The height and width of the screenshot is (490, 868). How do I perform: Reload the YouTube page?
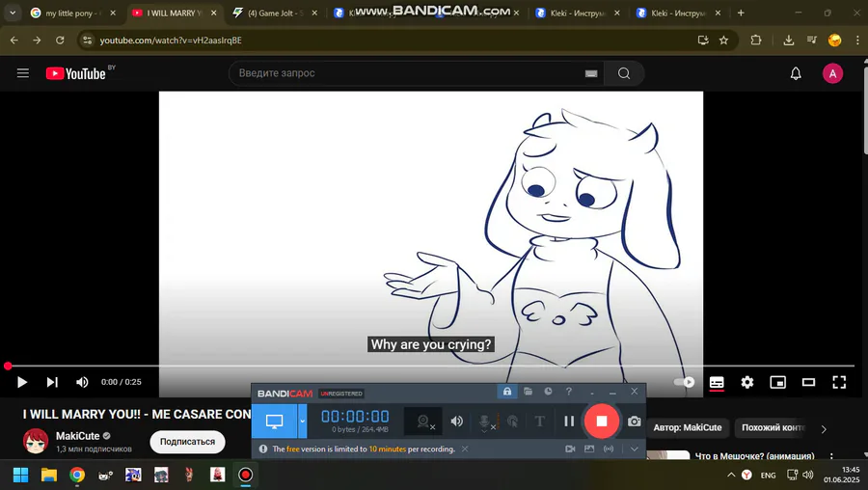click(60, 40)
